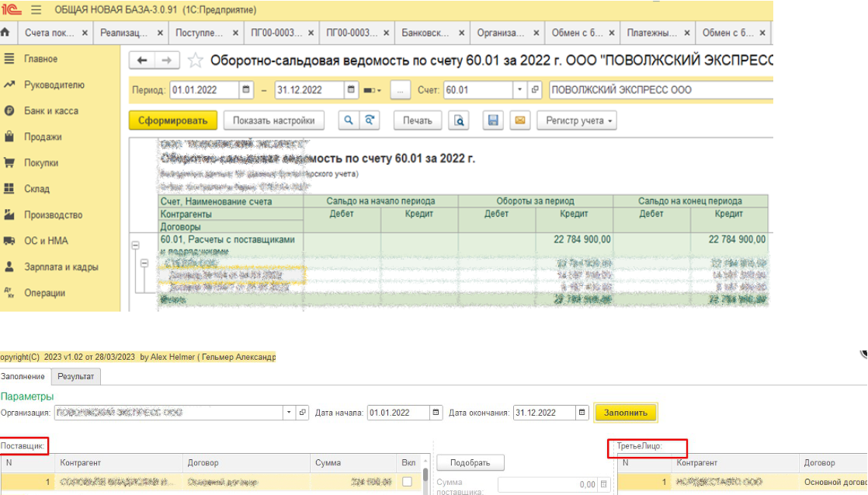Click the Сформировать button
The height and width of the screenshot is (495, 868).
(x=172, y=120)
